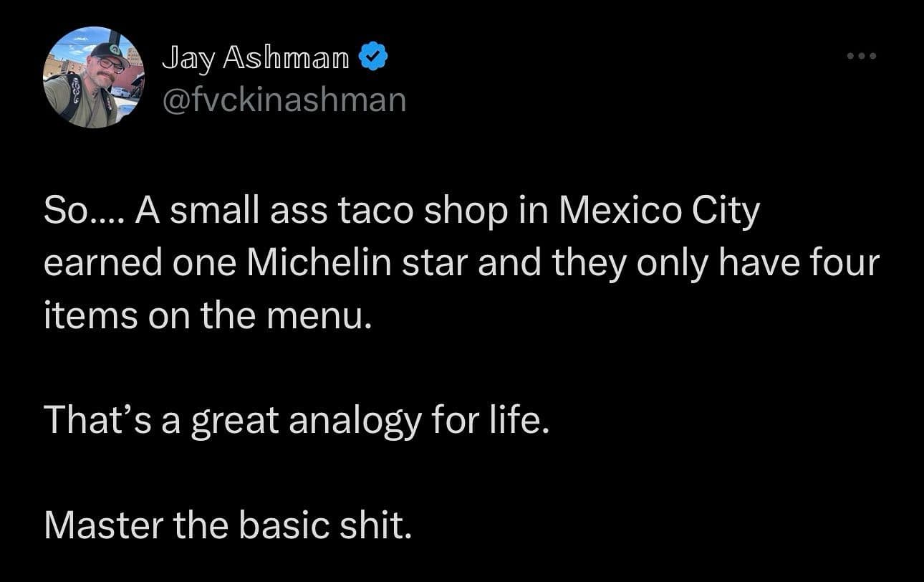This screenshot has height=582, width=924.
Task: Click the blue verified checkmark badge
Action: [373, 59]
